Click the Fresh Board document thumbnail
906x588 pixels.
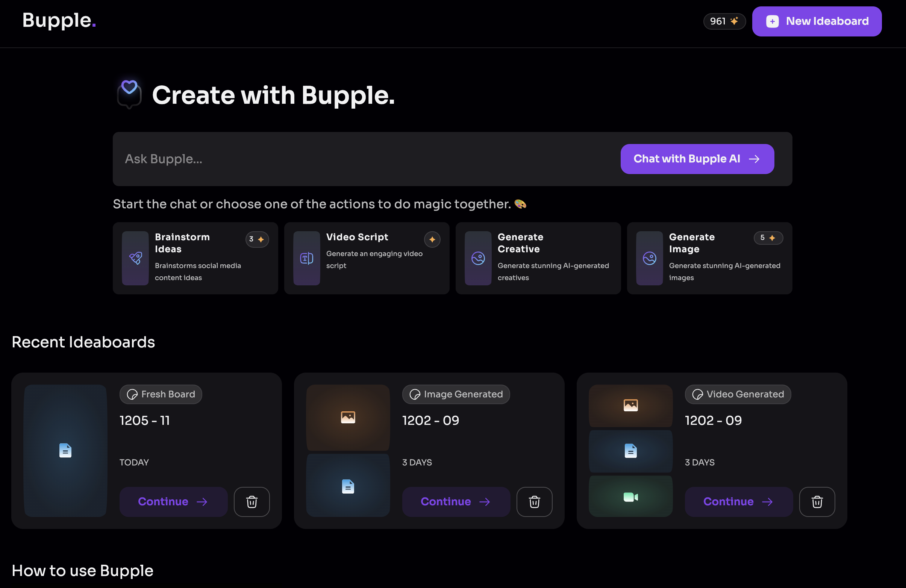(65, 450)
